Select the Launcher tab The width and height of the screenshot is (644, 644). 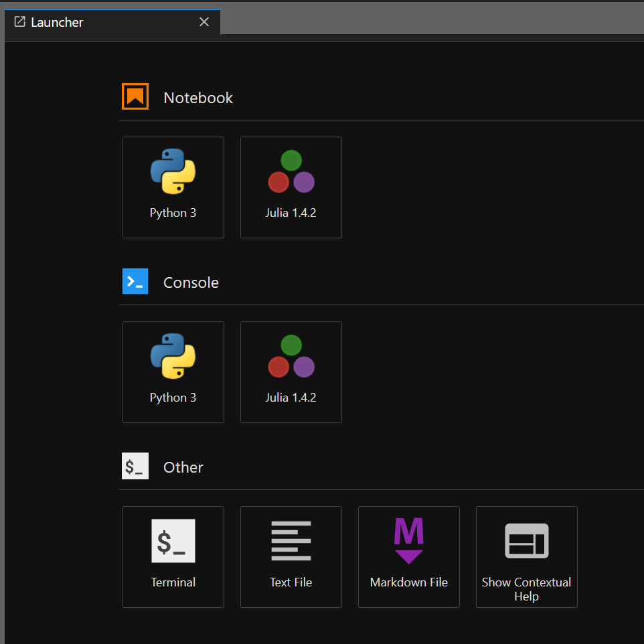tap(112, 22)
